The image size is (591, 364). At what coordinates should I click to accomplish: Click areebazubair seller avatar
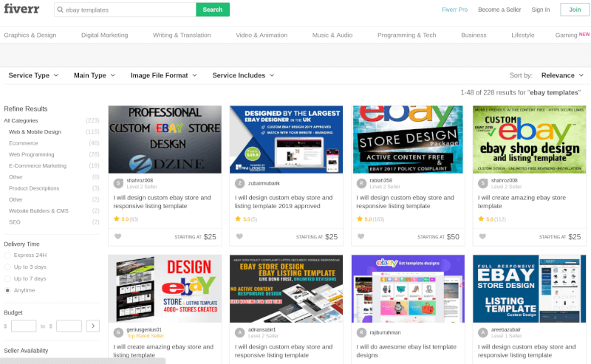483,332
